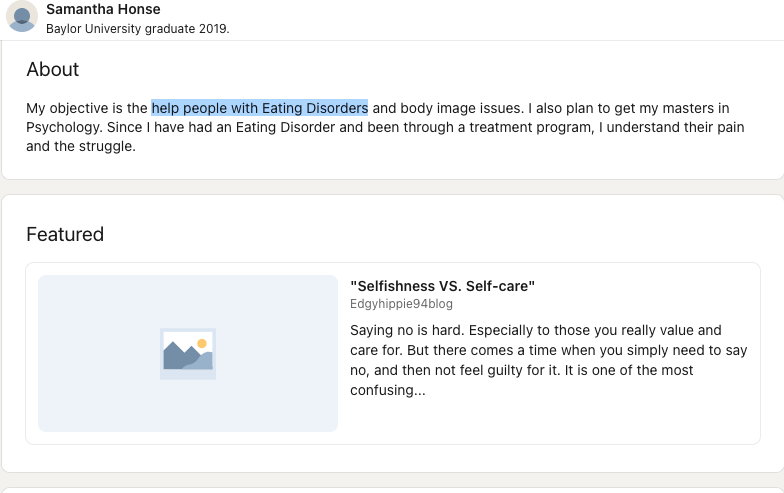Click the word Psychology in About text
The image size is (784, 493).
(64, 128)
